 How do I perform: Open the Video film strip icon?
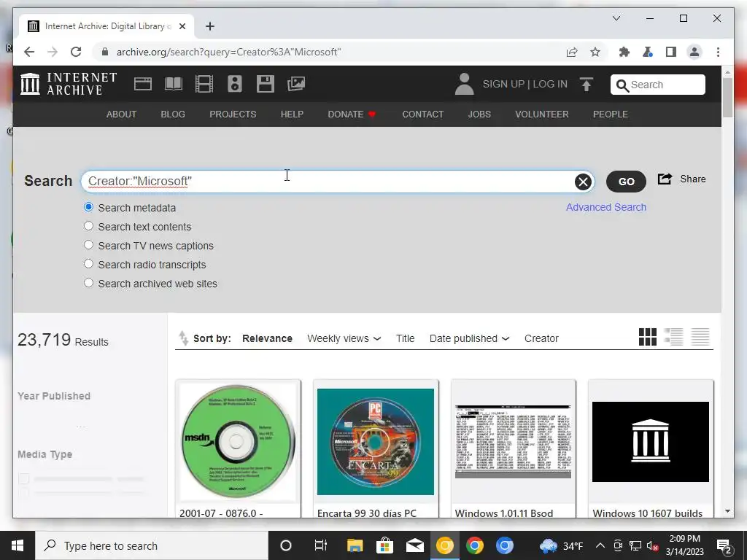pos(204,84)
